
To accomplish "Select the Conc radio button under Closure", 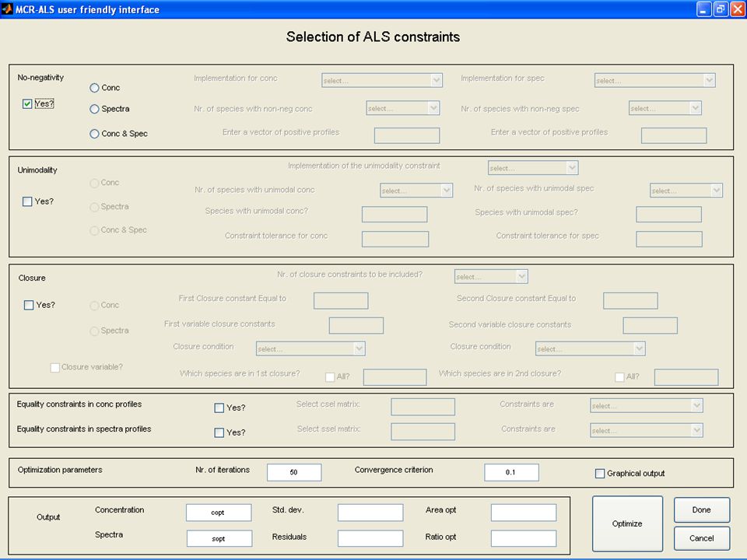I will 94,305.
